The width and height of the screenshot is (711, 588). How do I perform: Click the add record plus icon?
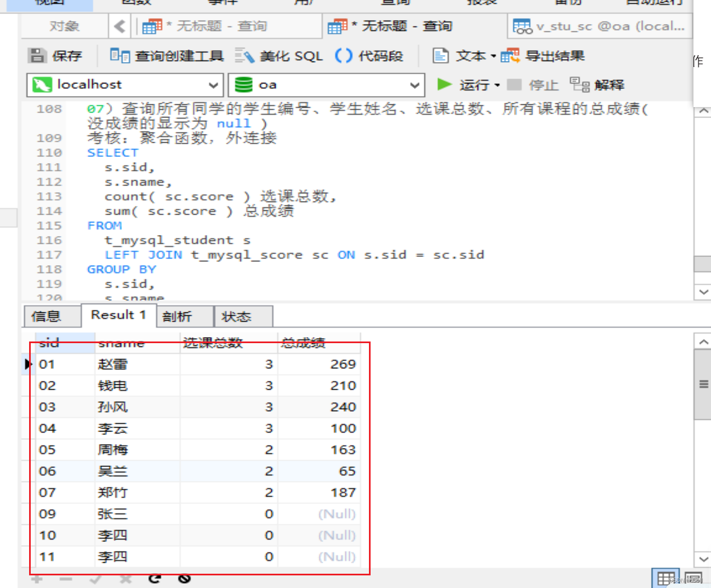[x=37, y=579]
